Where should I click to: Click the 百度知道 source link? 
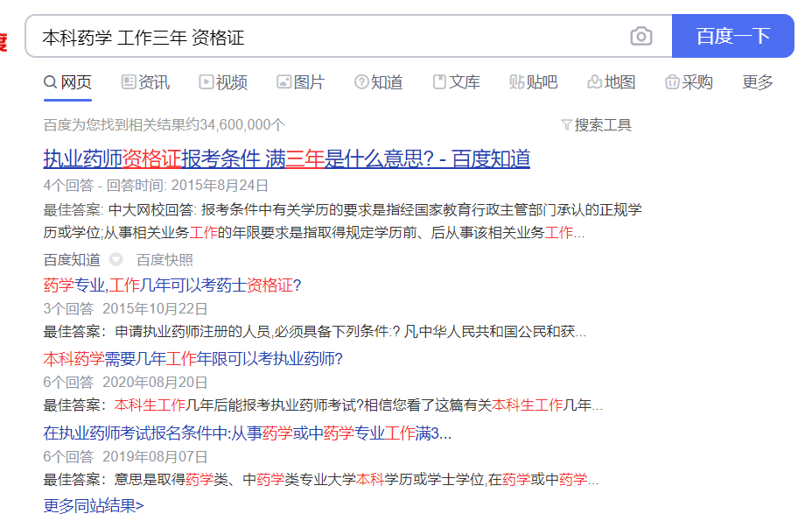coord(72,259)
